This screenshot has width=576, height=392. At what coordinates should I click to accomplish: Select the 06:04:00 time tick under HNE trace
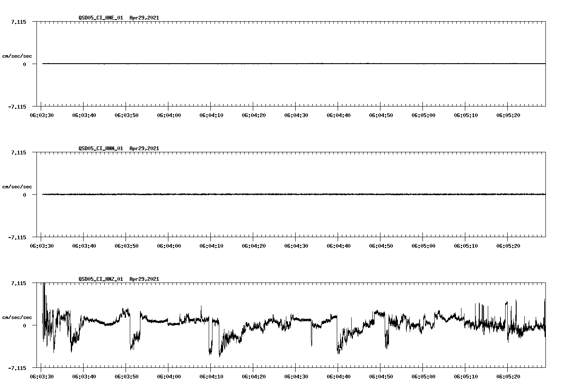(x=170, y=115)
